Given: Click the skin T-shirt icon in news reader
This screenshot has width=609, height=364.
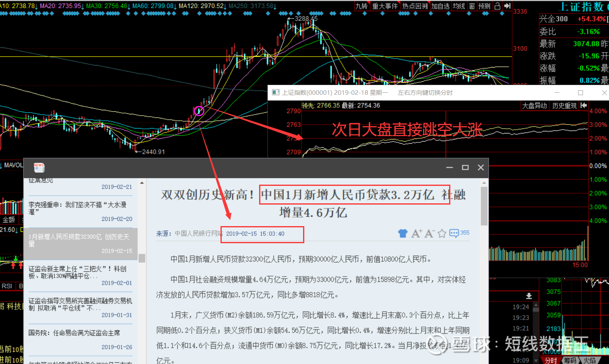Looking at the screenshot, I should pos(403,233).
